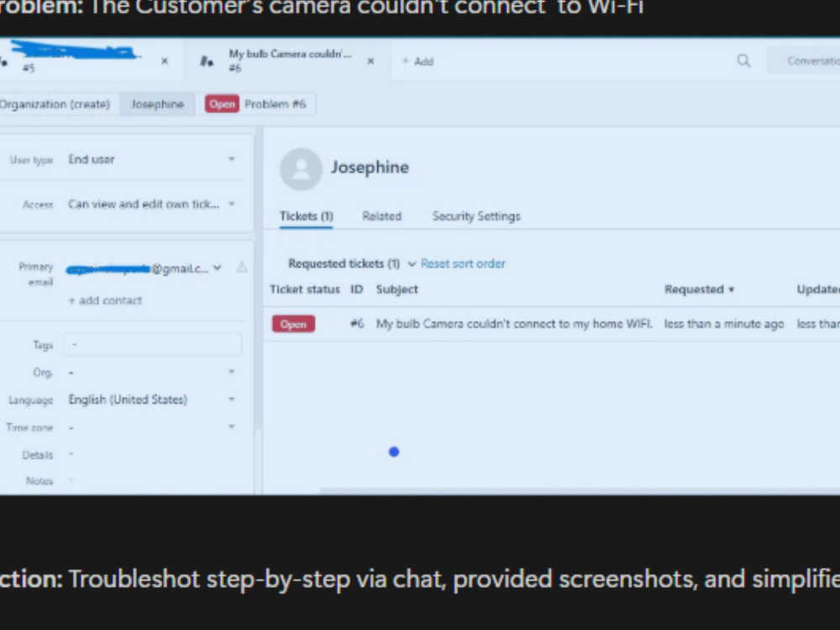The width and height of the screenshot is (840, 630).
Task: Sort by 'Ticket status' column header
Action: click(305, 289)
